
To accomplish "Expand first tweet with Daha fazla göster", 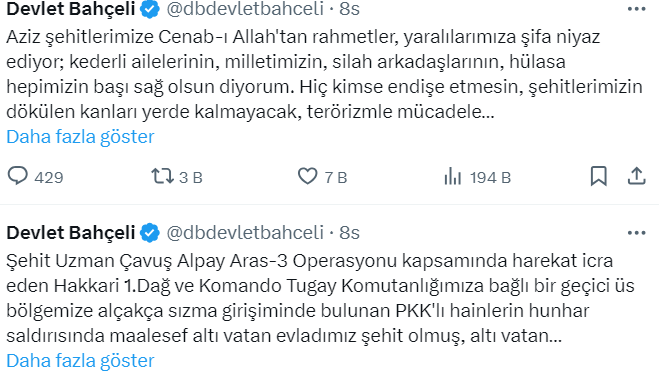I will (80, 137).
